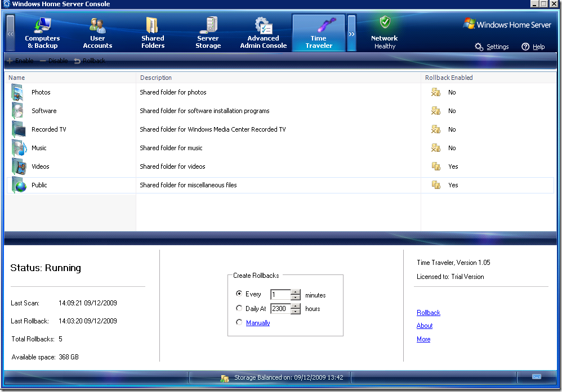Select the Time Traveler tab
This screenshot has height=392, width=562.
pyautogui.click(x=319, y=33)
